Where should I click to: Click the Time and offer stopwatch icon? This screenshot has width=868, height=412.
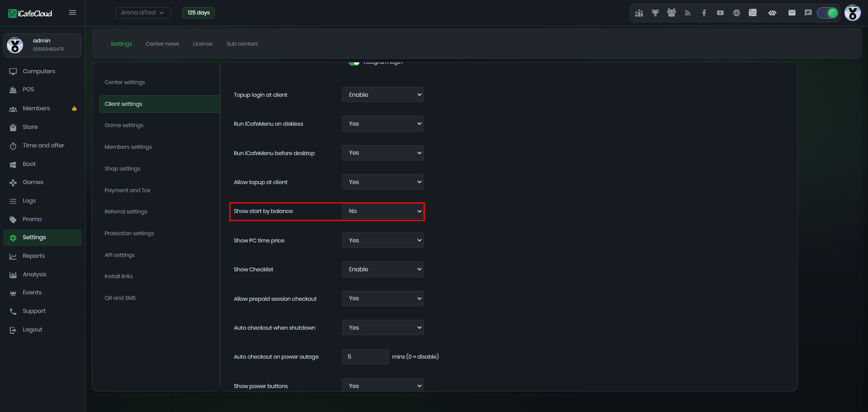point(13,146)
